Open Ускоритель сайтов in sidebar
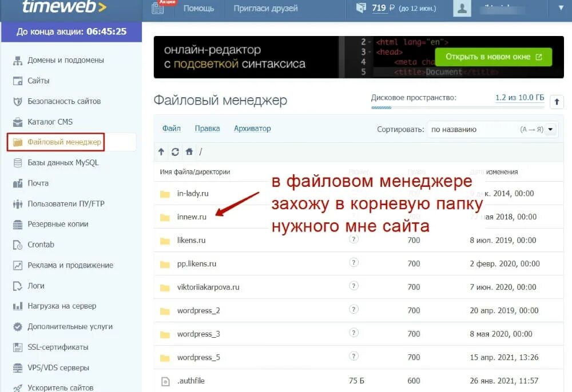This screenshot has height=392, width=572. click(x=61, y=387)
